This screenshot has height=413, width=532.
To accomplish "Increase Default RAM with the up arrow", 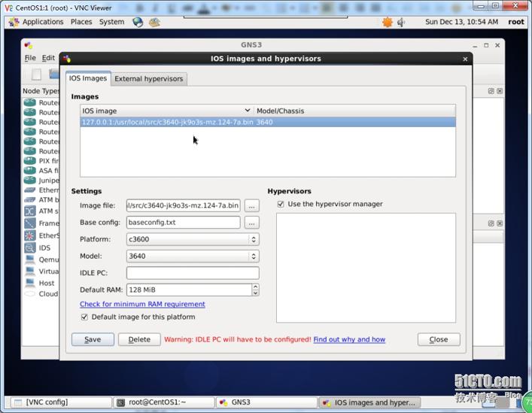I will coord(256,287).
